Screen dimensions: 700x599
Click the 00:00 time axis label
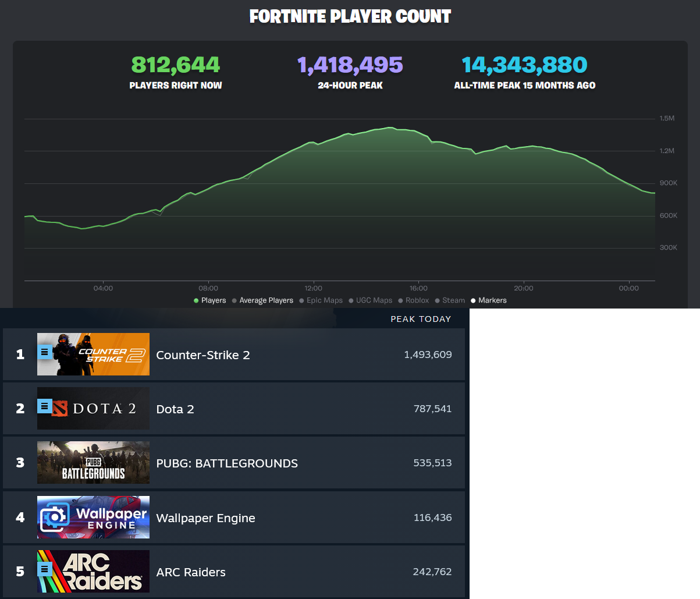click(628, 288)
